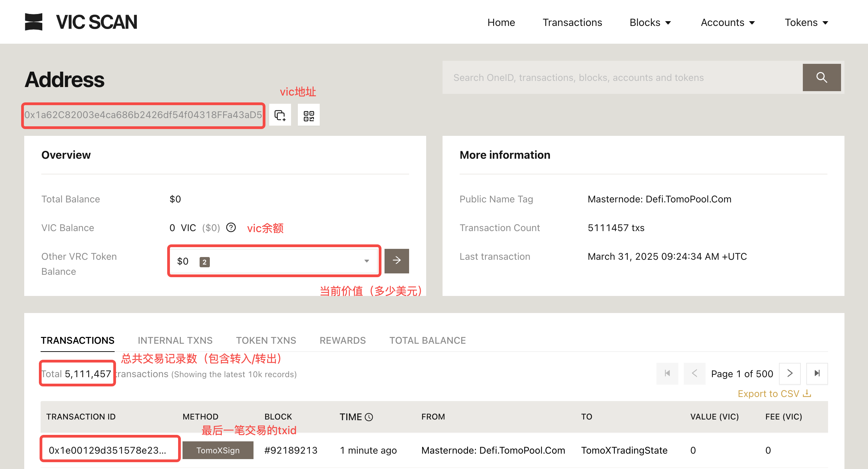This screenshot has height=469, width=868.
Task: Open the Accounts menu dropdown
Action: pos(727,23)
